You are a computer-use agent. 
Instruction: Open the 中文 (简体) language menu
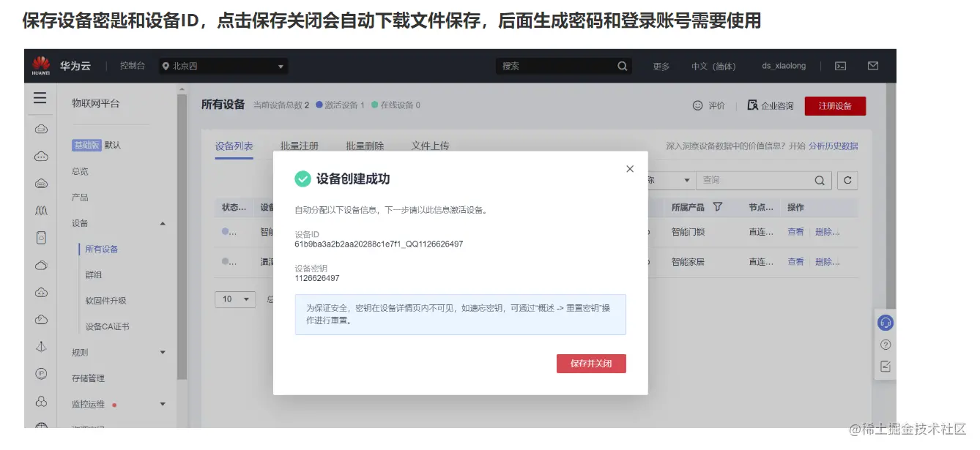(713, 67)
